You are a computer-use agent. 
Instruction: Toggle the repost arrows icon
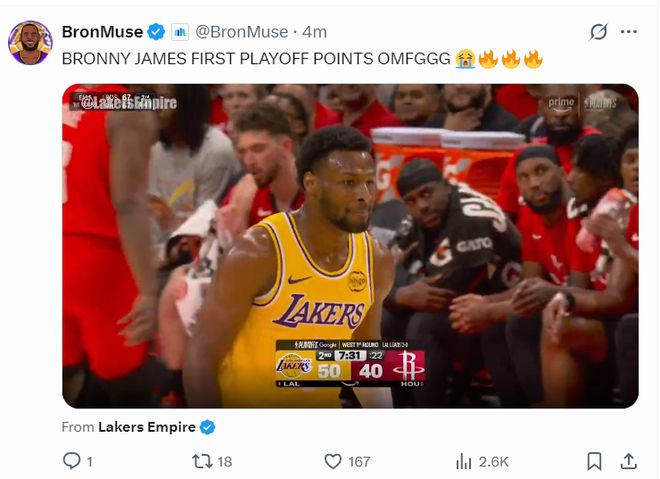tap(200, 461)
